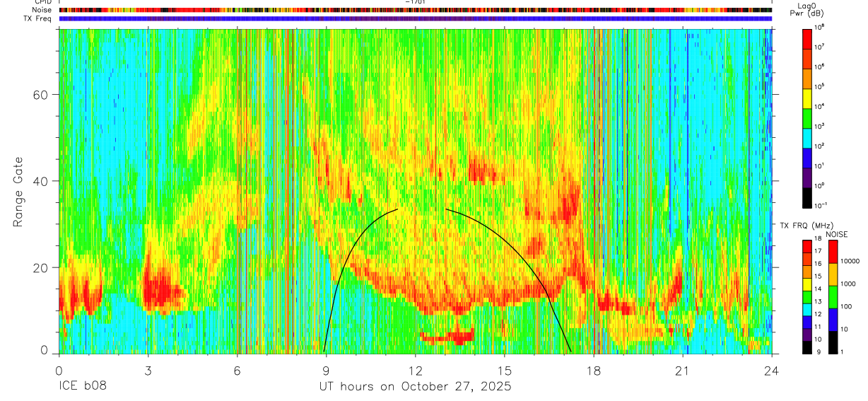Click the yellow segment of the TX FRQ colorbar
The height and width of the screenshot is (401, 868).
[807, 284]
